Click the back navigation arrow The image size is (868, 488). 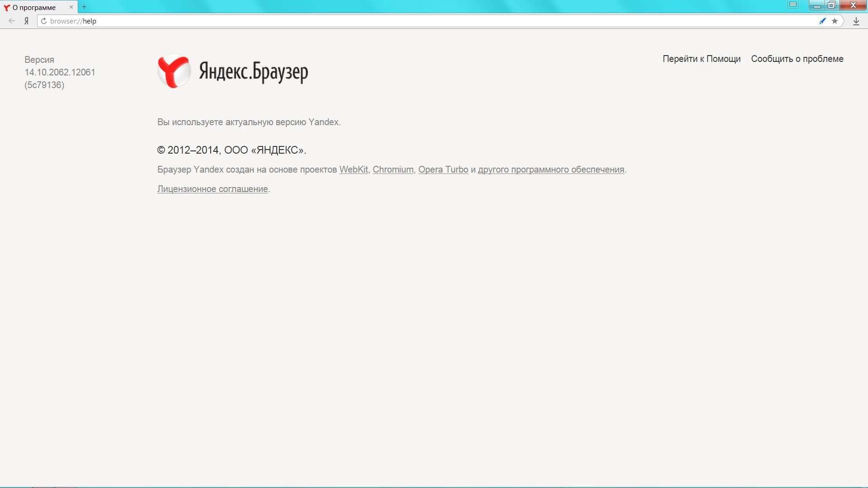point(12,21)
